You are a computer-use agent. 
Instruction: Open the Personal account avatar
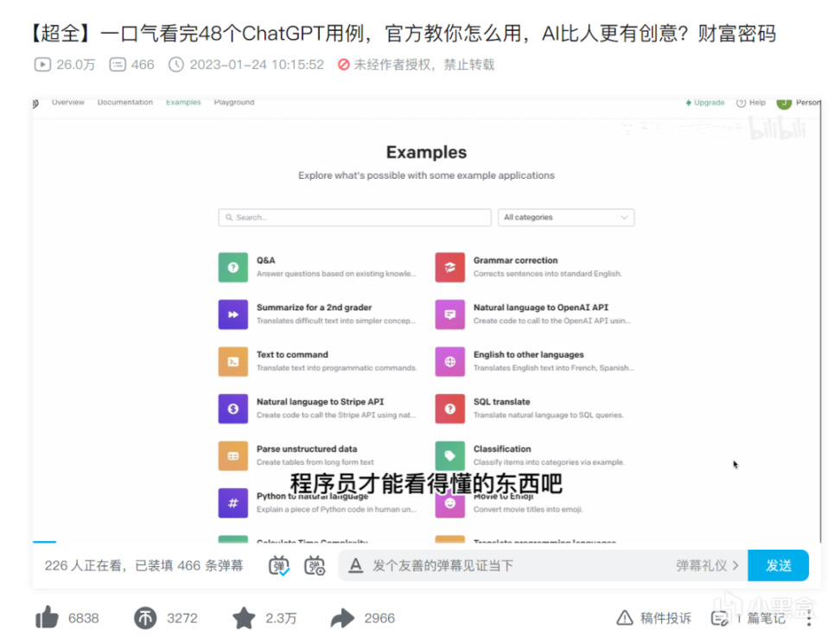pos(785,102)
